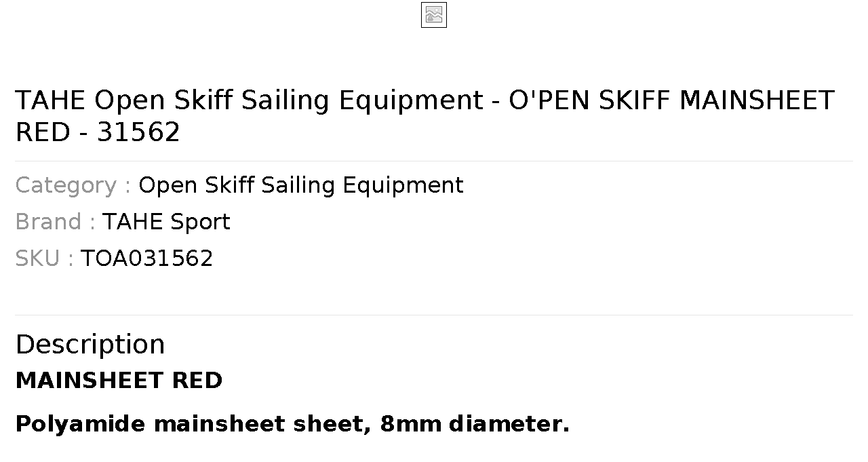Click the 'RED - 31562' title line
868x462 pixels.
tap(98, 132)
